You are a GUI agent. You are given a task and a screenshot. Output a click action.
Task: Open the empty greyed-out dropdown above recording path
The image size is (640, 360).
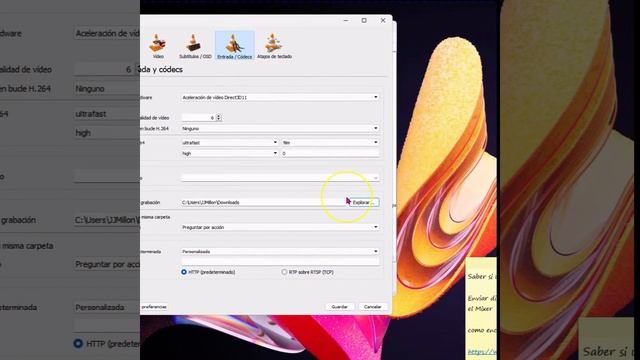[x=280, y=178]
